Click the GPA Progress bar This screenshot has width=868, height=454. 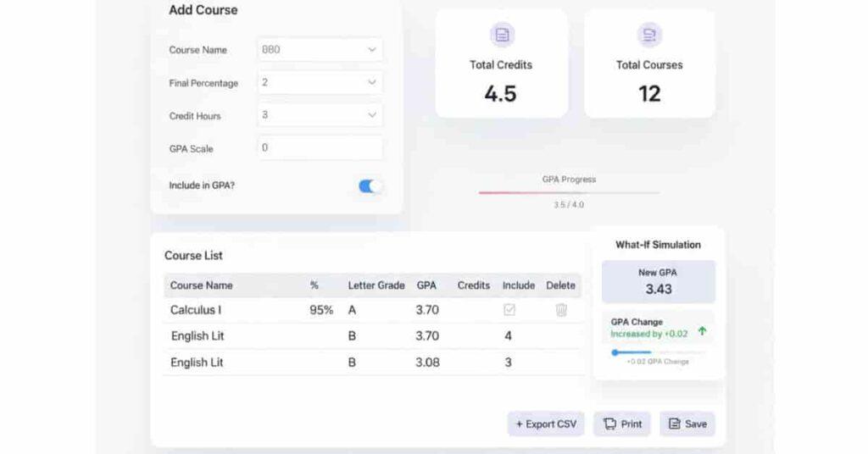568,193
